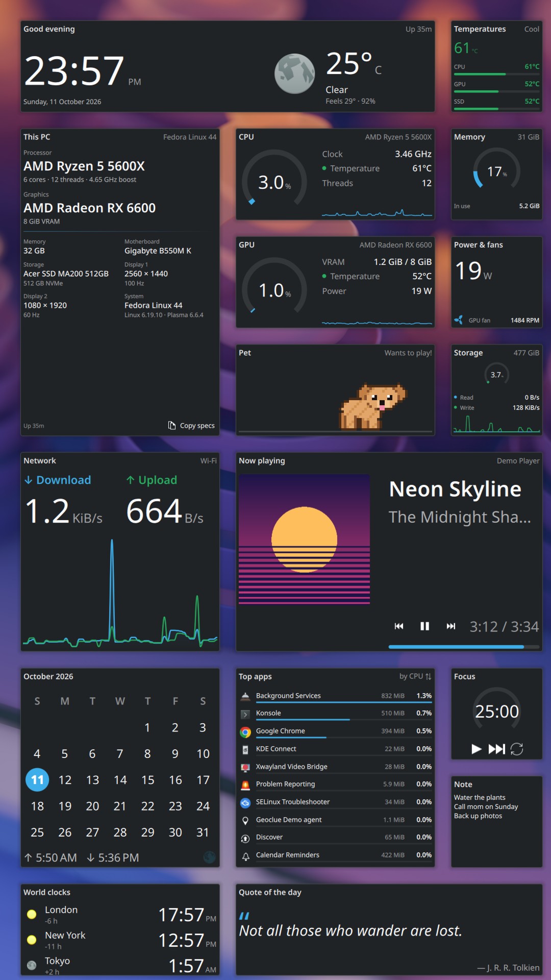Click the quote mark icon
The width and height of the screenshot is (551, 980).
[244, 916]
